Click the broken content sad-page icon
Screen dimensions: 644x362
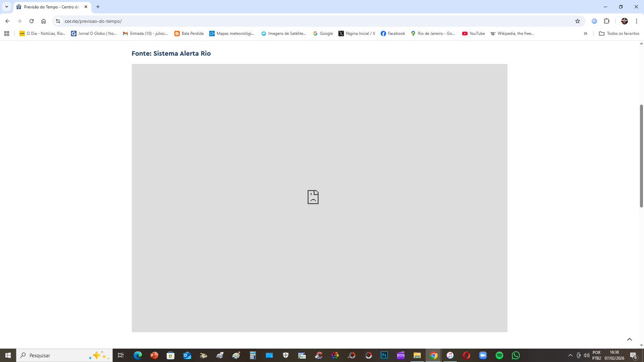(313, 197)
